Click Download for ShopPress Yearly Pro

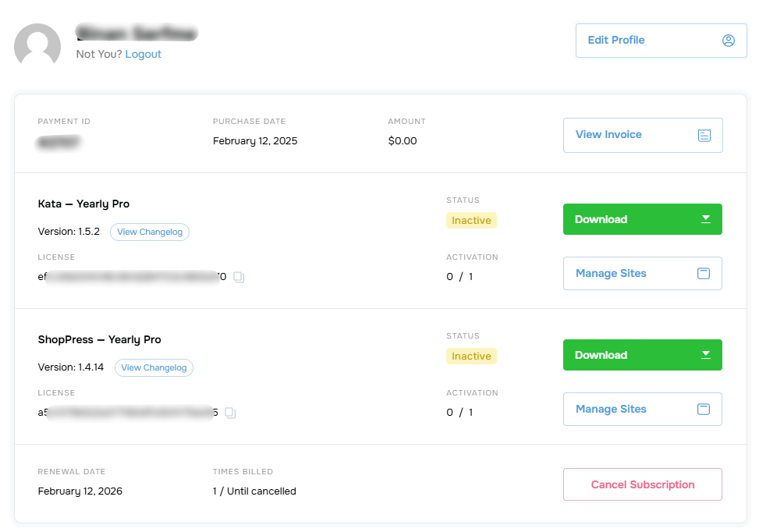[642, 355]
